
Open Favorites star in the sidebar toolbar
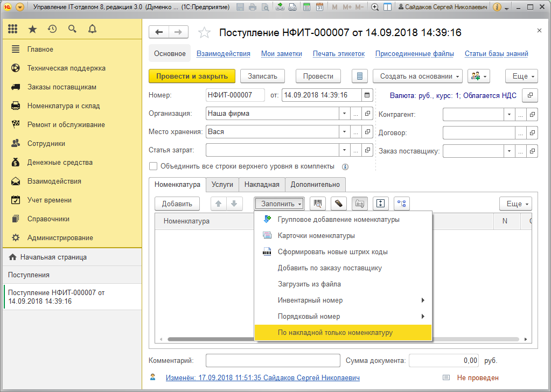pyautogui.click(x=33, y=29)
